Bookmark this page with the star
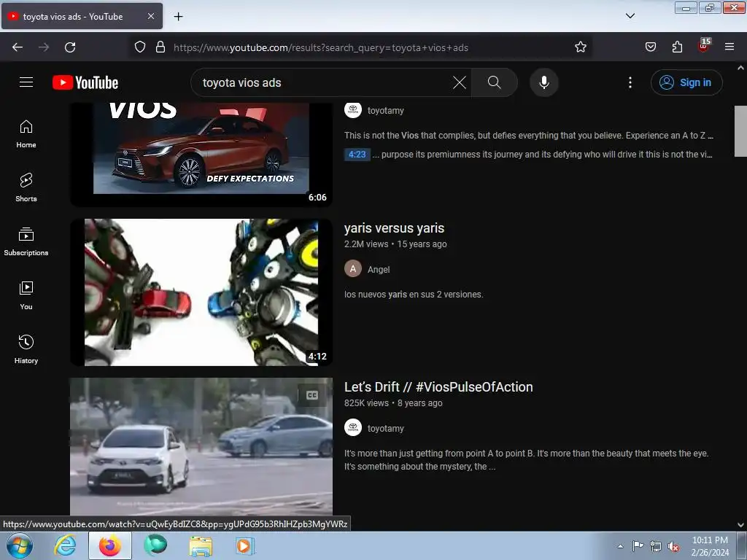The width and height of the screenshot is (747, 560). (x=580, y=47)
